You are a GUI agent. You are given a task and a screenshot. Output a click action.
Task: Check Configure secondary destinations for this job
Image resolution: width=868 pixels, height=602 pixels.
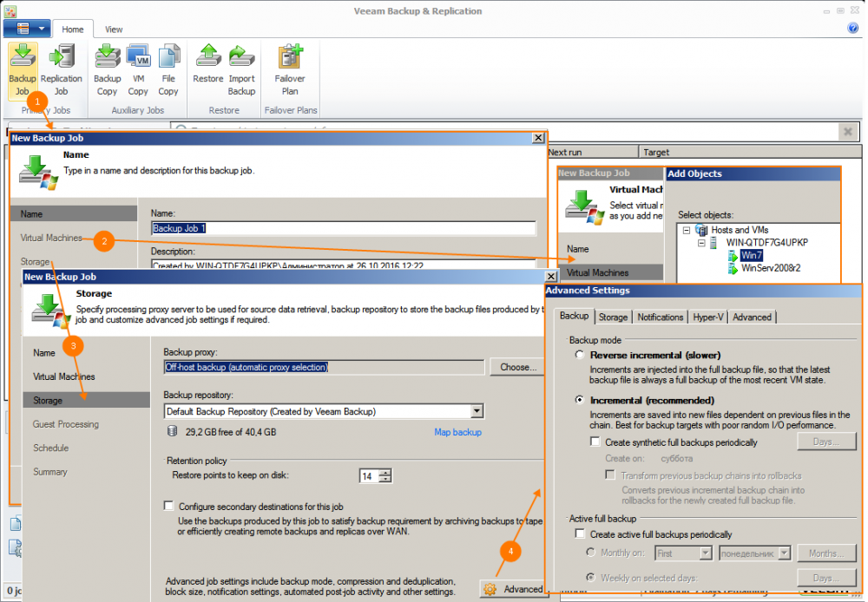point(169,506)
